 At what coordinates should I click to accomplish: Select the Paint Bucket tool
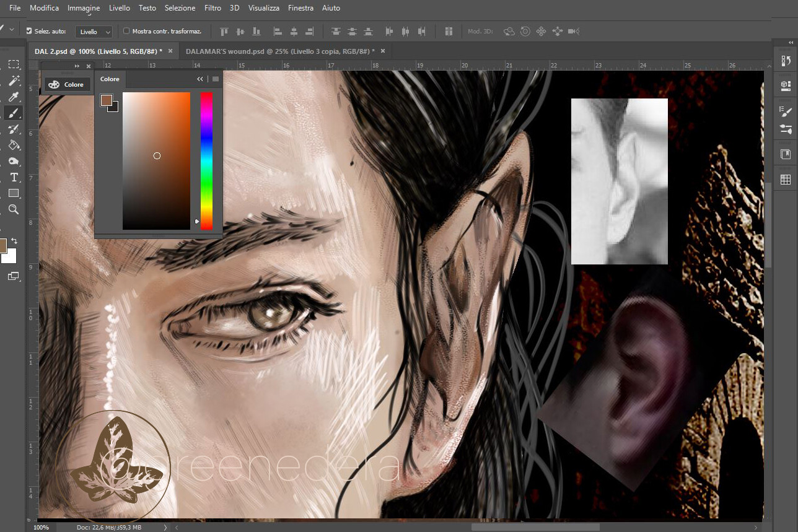coord(14,145)
